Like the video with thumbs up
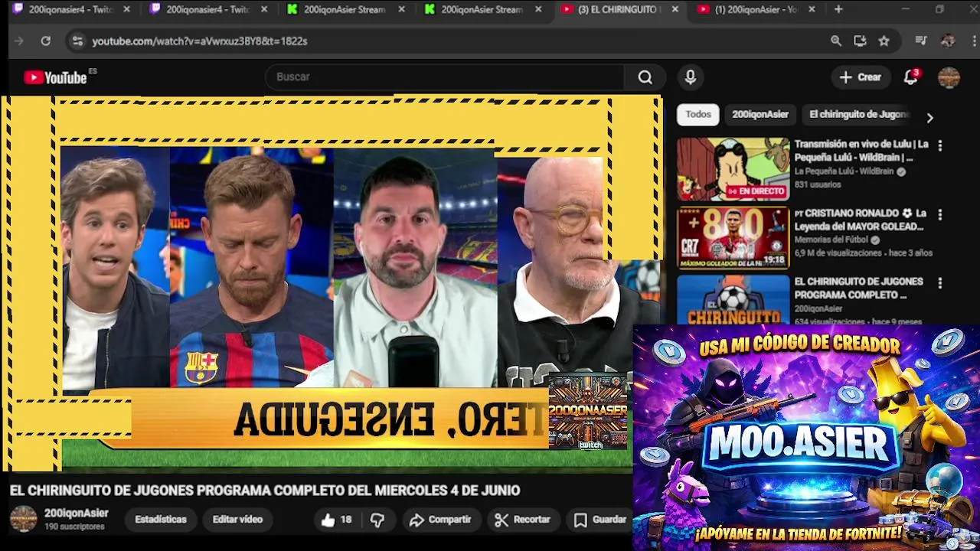This screenshot has width=980, height=551. [x=336, y=520]
